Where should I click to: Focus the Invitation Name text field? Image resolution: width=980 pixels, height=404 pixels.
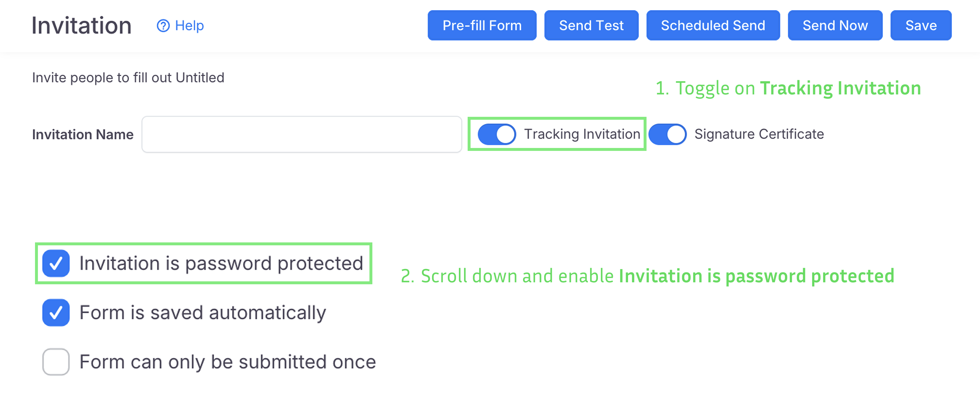click(x=302, y=134)
